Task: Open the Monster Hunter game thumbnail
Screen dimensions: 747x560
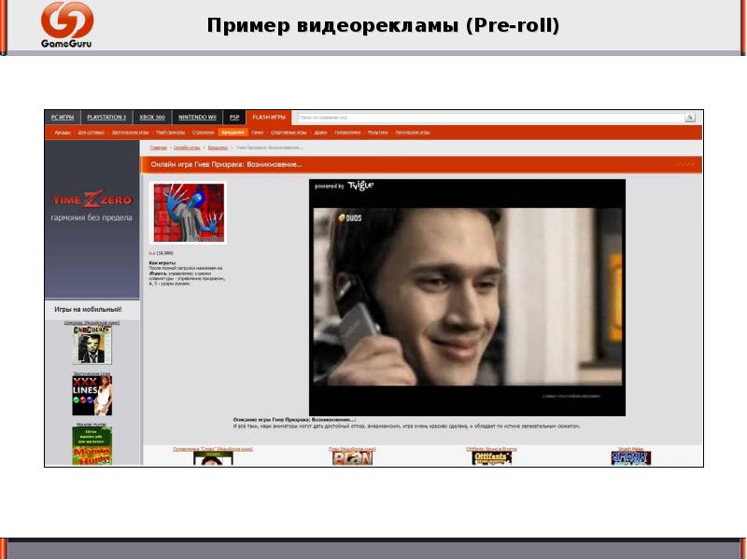Action: pyautogui.click(x=92, y=446)
